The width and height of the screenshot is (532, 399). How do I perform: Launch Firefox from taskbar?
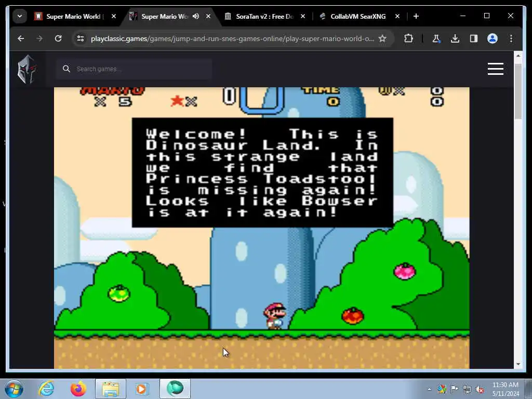[78, 389]
